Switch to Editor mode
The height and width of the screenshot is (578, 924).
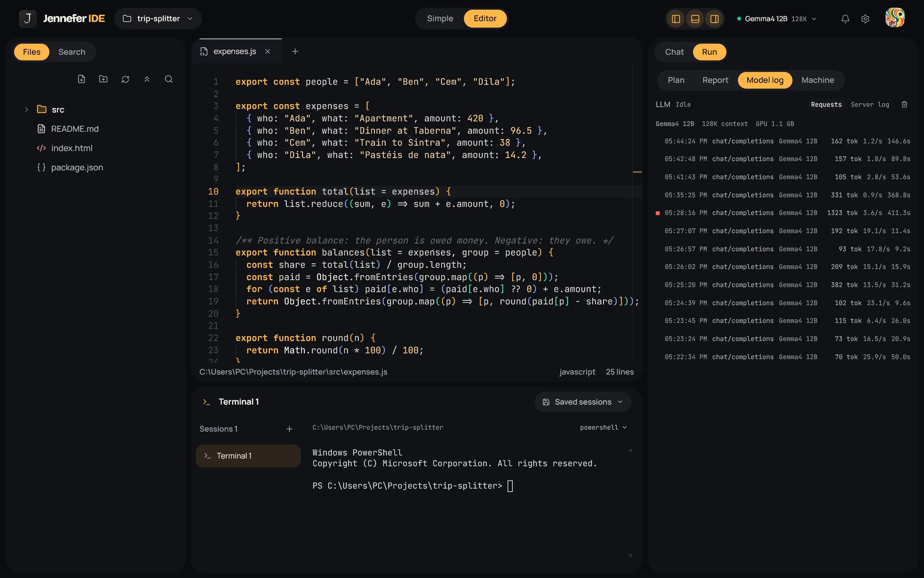485,18
